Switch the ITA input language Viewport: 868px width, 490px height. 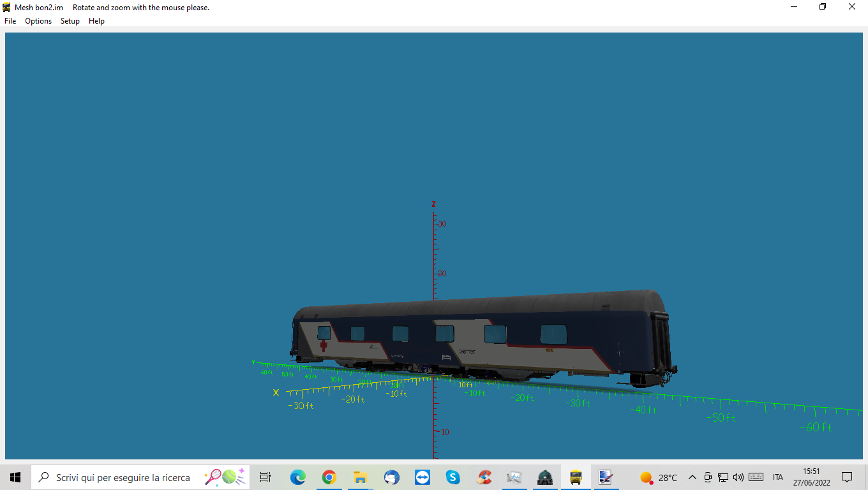(777, 477)
